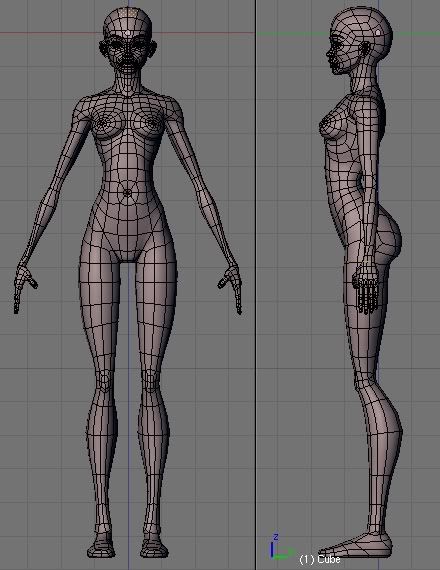
Task: Select the navel vertex loop in front view
Action: tap(127, 193)
